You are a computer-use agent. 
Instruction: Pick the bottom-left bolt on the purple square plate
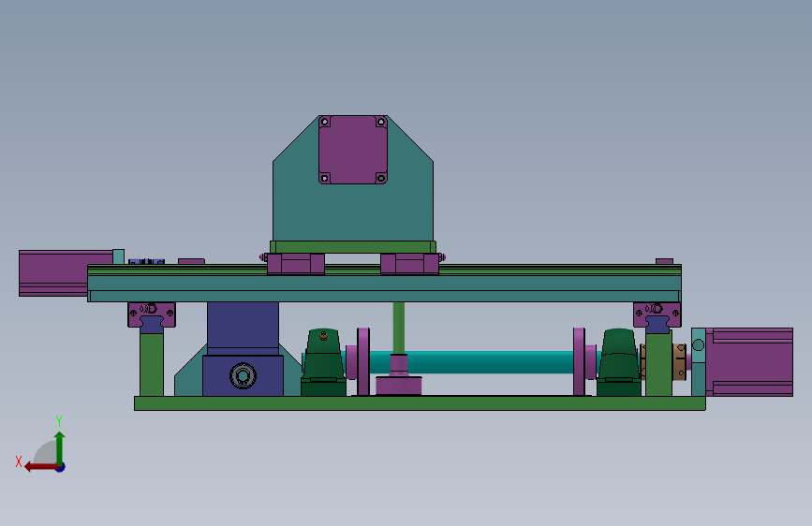(325, 178)
